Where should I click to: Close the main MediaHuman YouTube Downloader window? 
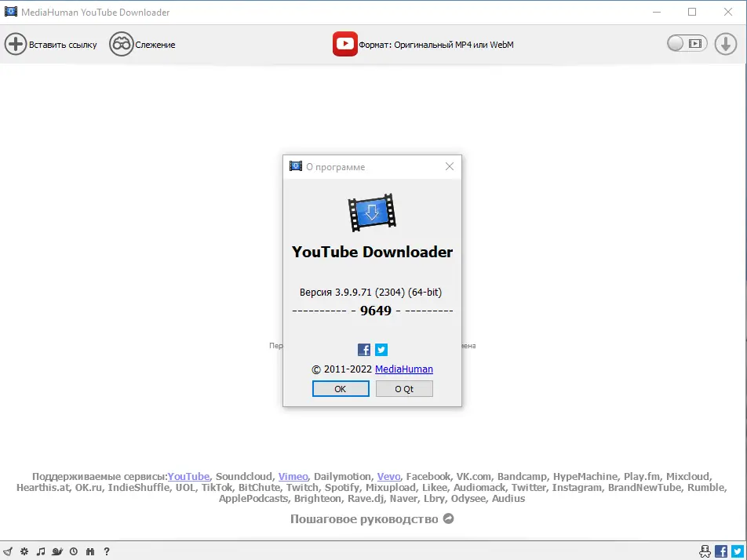[x=728, y=12]
